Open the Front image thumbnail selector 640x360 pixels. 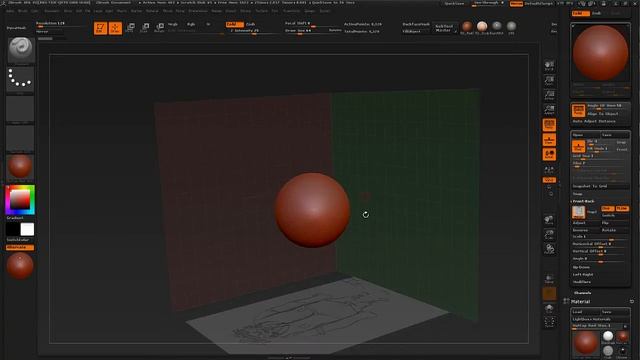578,212
